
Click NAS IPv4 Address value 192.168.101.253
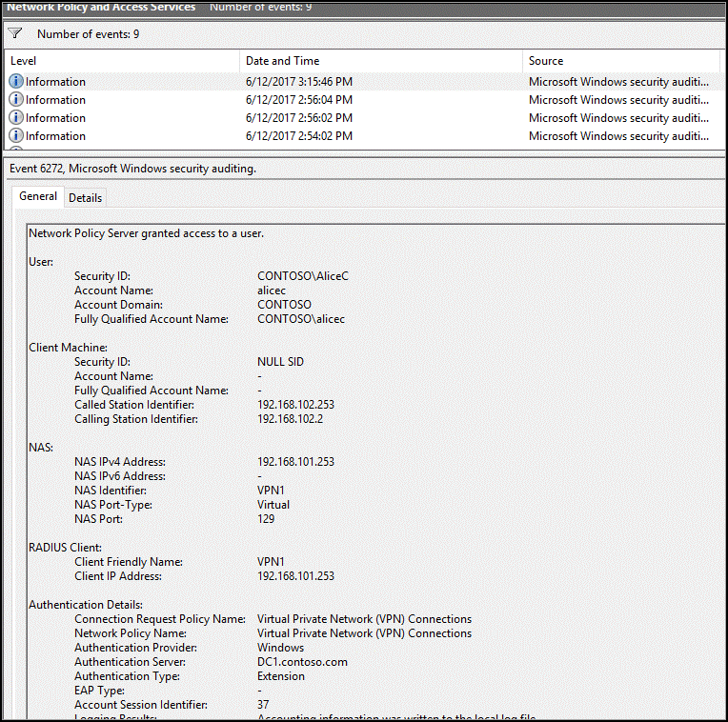295,462
